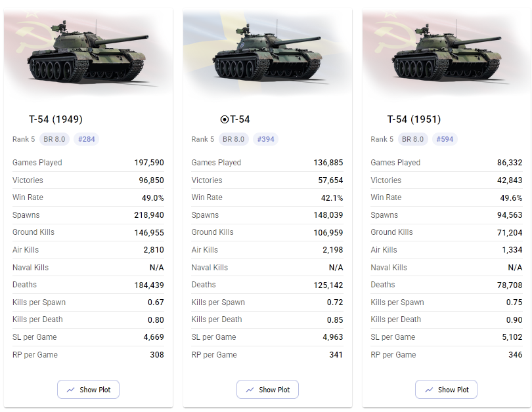Show plot for T-54 (1951)
This screenshot has width=532, height=412.
[446, 390]
